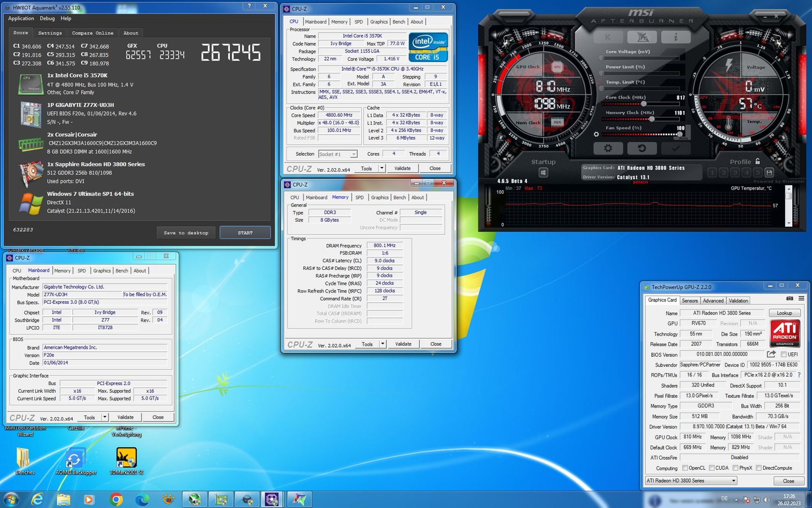Click Afterburner monitoring graph scrollbar down arrow
This screenshot has height=508, width=812.
[789, 223]
